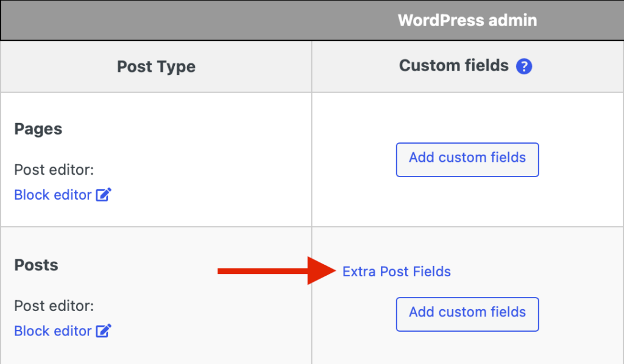Image resolution: width=624 pixels, height=364 pixels.
Task: Add custom fields to the Posts post type
Action: (467, 314)
